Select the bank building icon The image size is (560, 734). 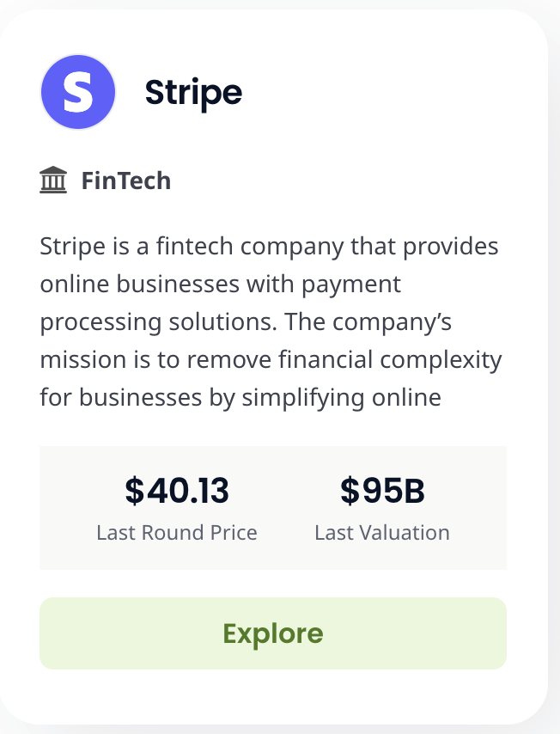53,180
